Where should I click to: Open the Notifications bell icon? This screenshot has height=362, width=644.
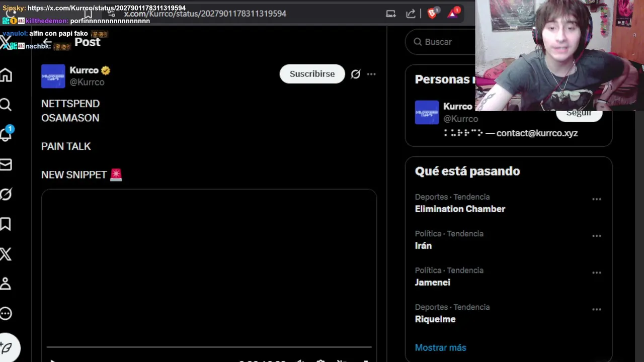[x=7, y=134]
